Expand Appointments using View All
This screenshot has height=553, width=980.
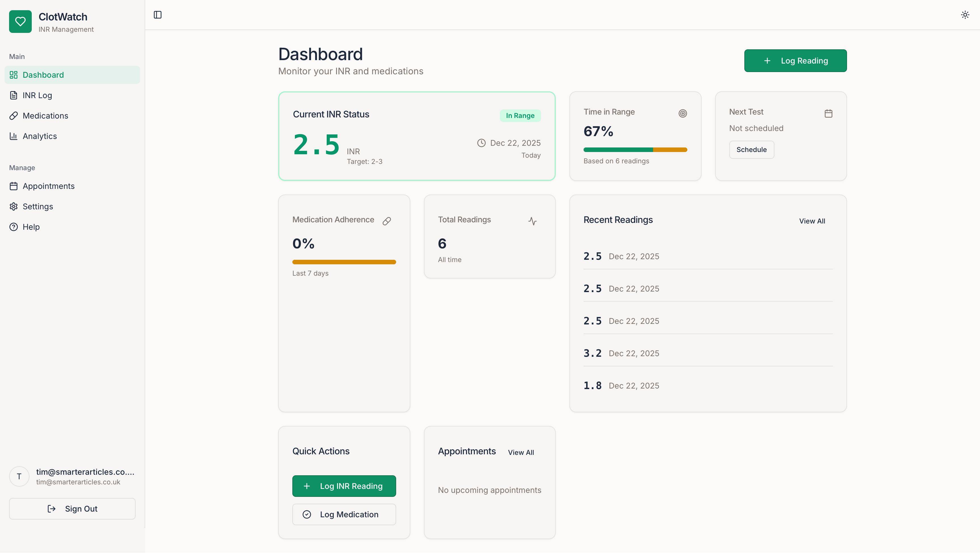pyautogui.click(x=521, y=452)
